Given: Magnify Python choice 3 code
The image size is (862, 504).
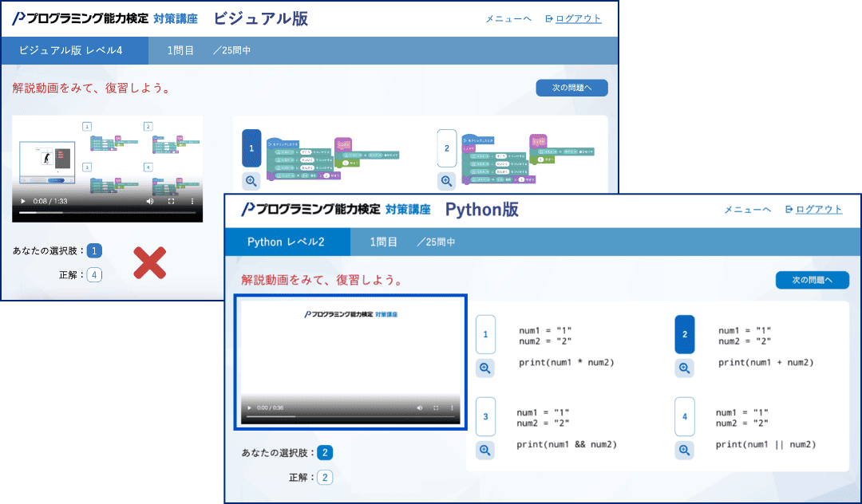Looking at the screenshot, I should tap(485, 450).
